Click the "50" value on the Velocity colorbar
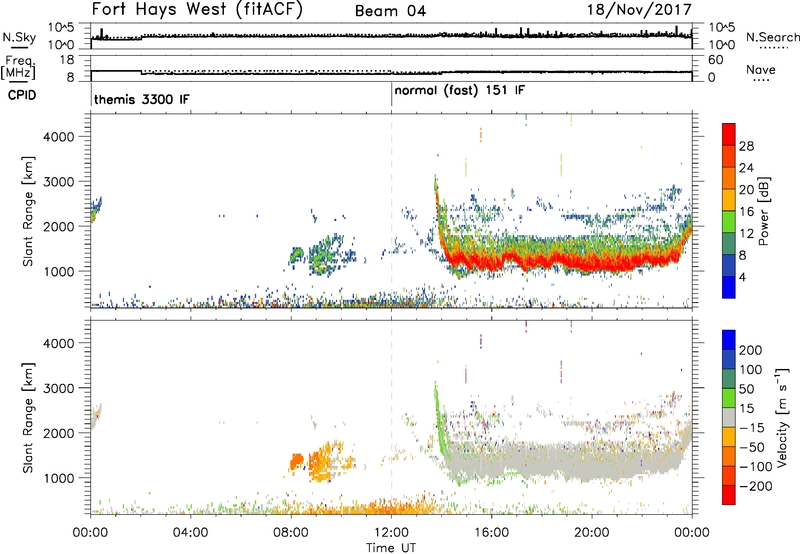 coord(746,389)
